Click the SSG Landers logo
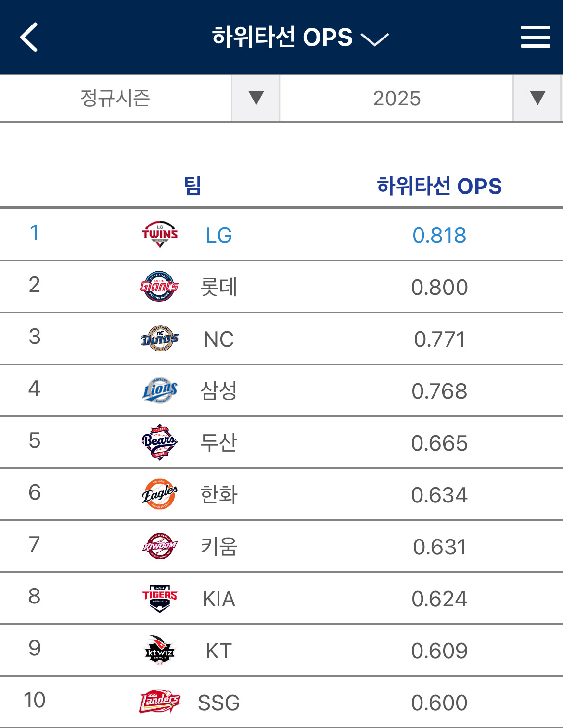563x728 pixels. tap(160, 702)
